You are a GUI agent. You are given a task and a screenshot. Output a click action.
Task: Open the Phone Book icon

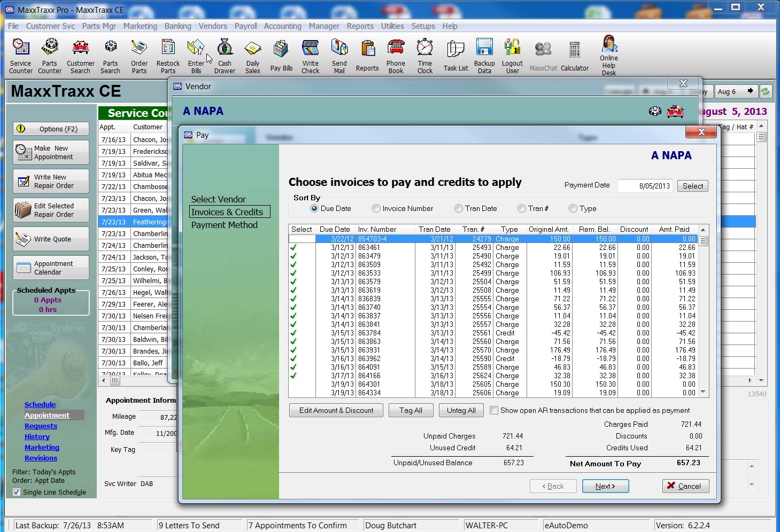tap(396, 56)
